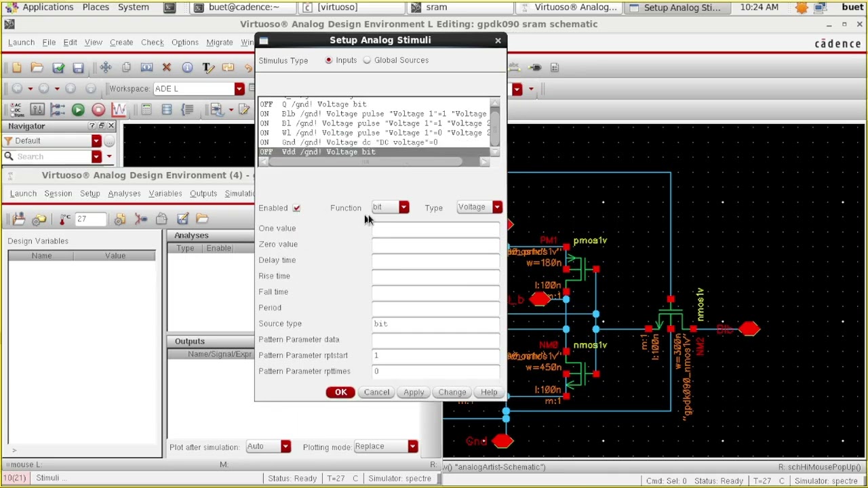Open the Create menu
This screenshot has width=868, height=488.
pyautogui.click(x=121, y=43)
